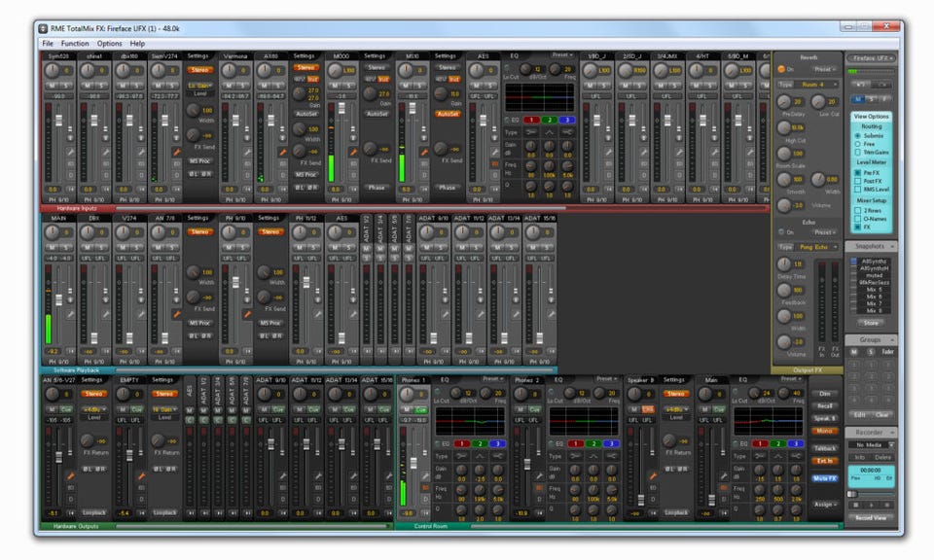Viewport: 934px width, 560px height.
Task: Click the Recall button
Action: (x=825, y=405)
